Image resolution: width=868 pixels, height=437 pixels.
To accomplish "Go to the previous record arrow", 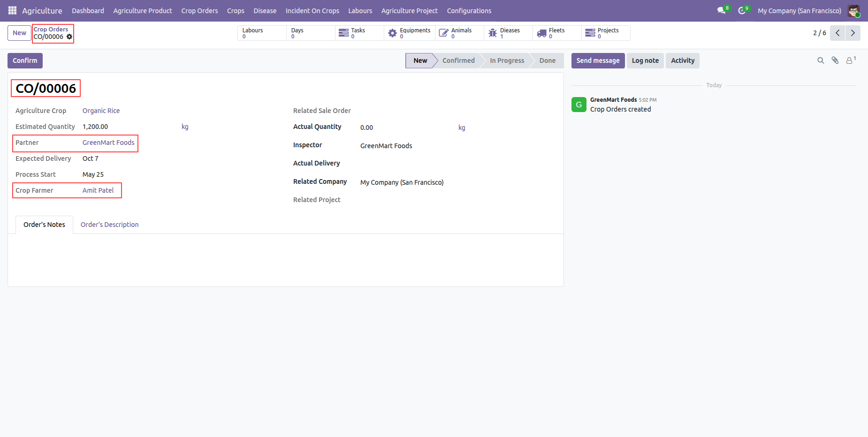I will pos(838,33).
